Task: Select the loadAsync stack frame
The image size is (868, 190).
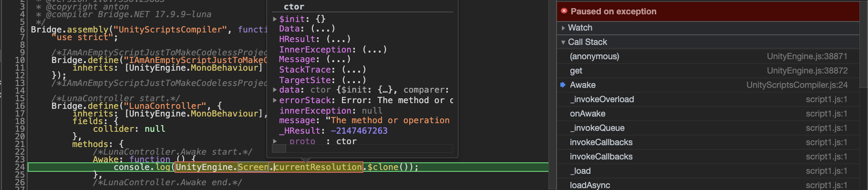Action: (708, 185)
